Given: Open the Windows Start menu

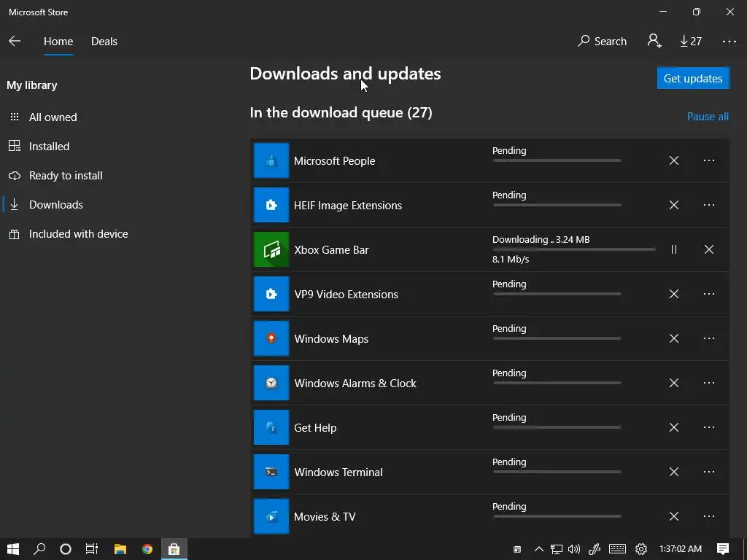Looking at the screenshot, I should tap(13, 549).
